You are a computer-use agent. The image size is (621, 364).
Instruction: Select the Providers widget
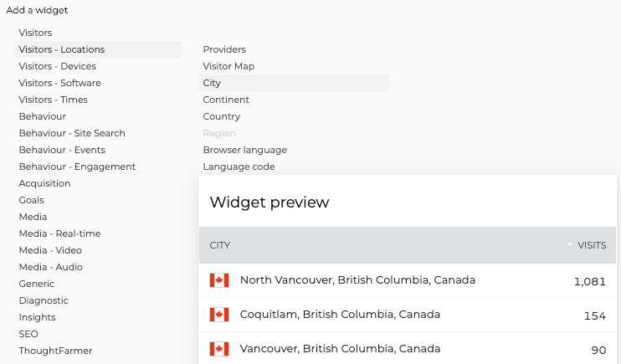224,49
